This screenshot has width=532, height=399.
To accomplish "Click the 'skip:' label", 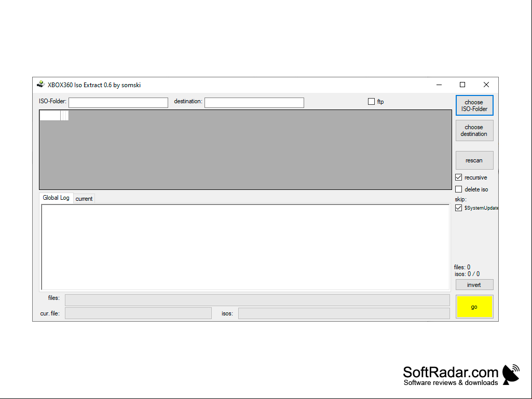I will [460, 199].
